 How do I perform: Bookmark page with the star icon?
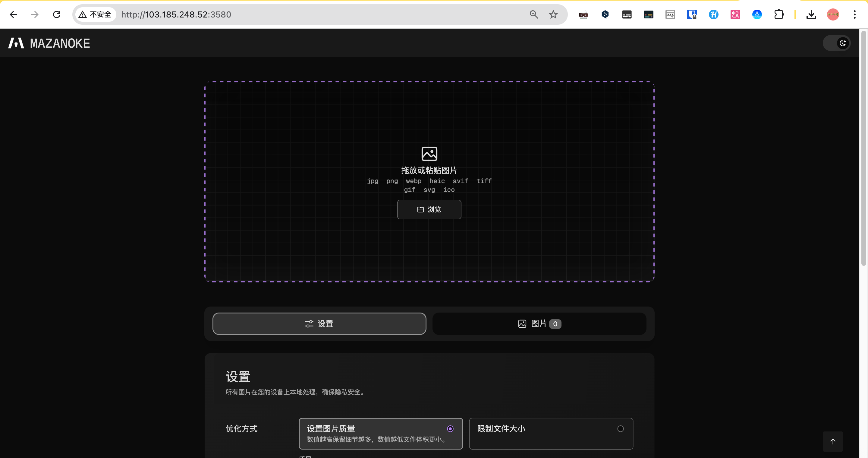(553, 14)
